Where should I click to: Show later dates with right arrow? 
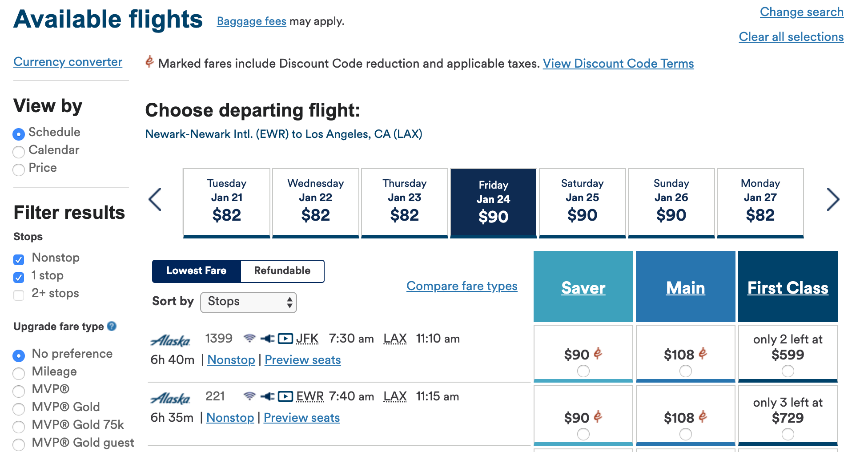coord(832,199)
